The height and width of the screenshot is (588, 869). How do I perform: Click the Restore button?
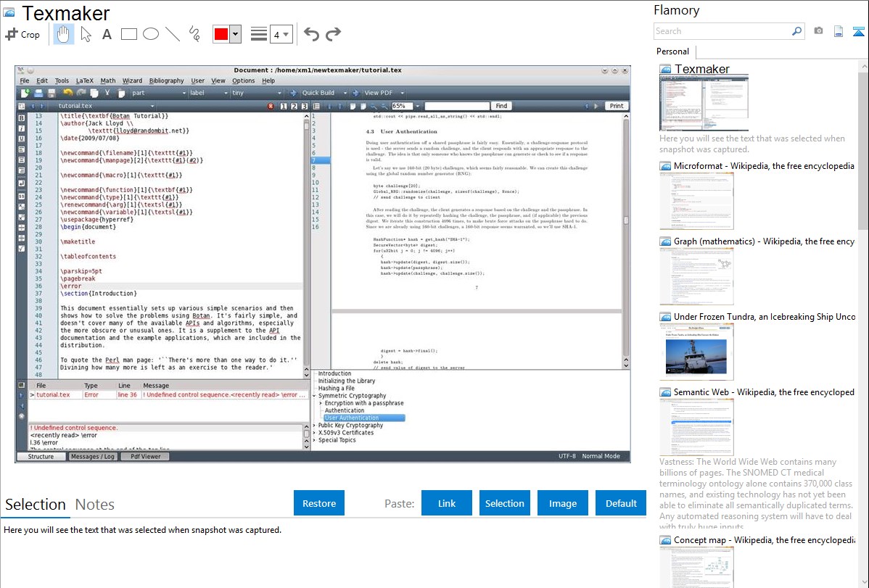pyautogui.click(x=319, y=503)
